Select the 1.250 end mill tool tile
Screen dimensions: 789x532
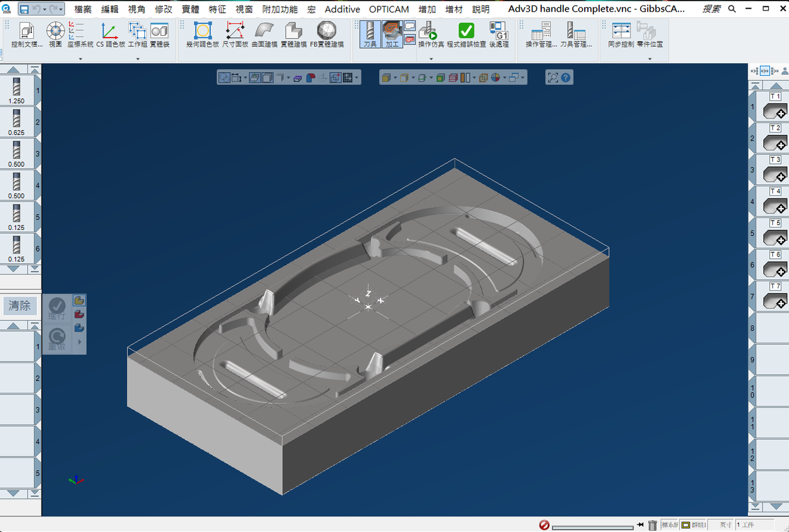[17, 90]
